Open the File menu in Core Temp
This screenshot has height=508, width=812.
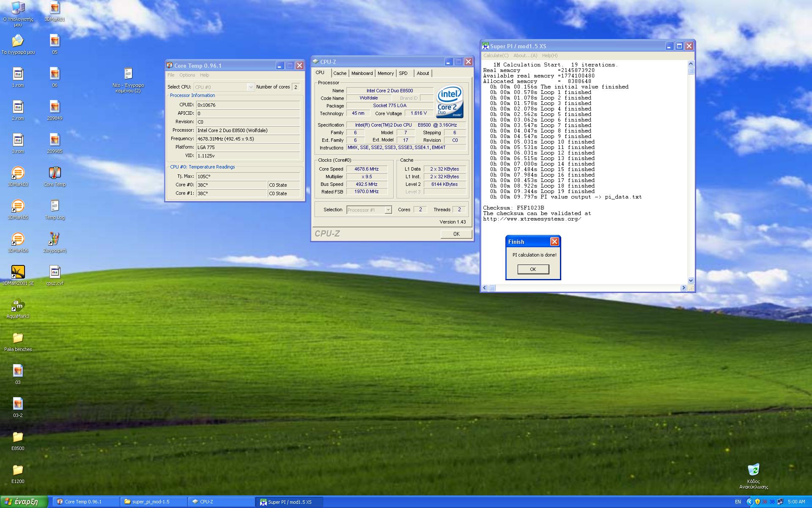tap(171, 75)
